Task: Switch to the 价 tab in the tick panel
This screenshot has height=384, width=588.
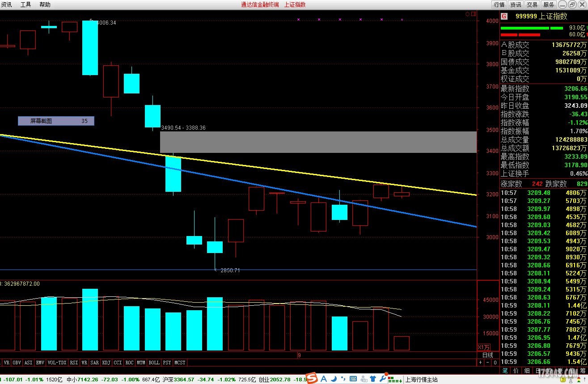Action: [516, 371]
